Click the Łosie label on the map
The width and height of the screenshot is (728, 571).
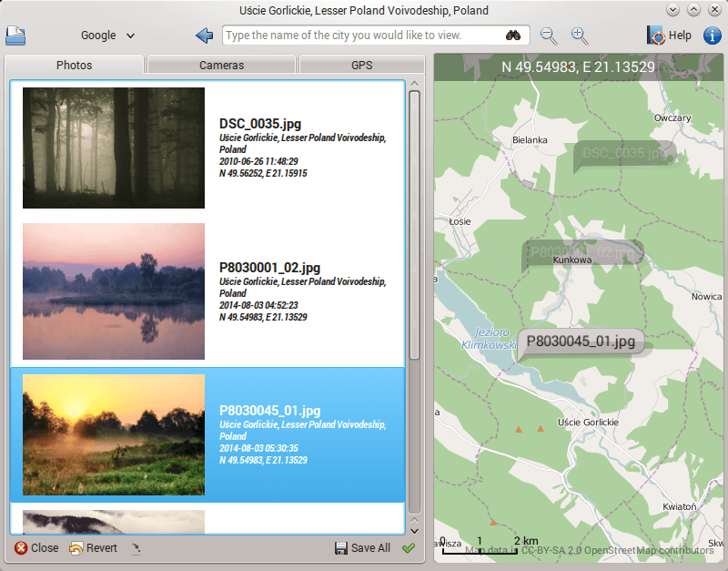pyautogui.click(x=460, y=221)
